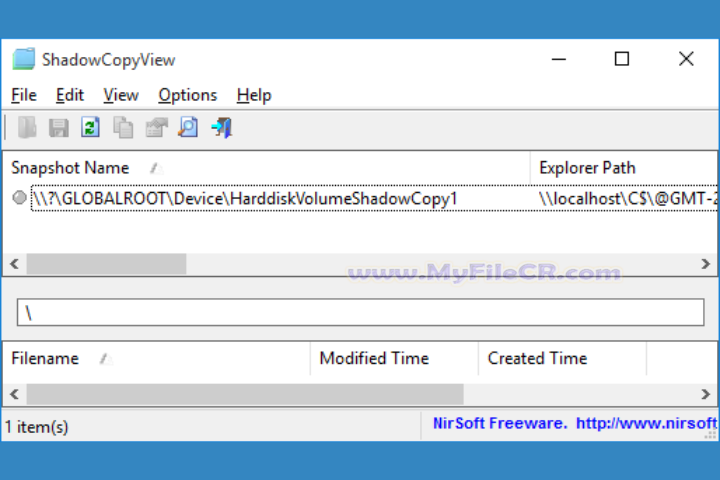Open the NirSoft Freeware website link

(x=575, y=423)
